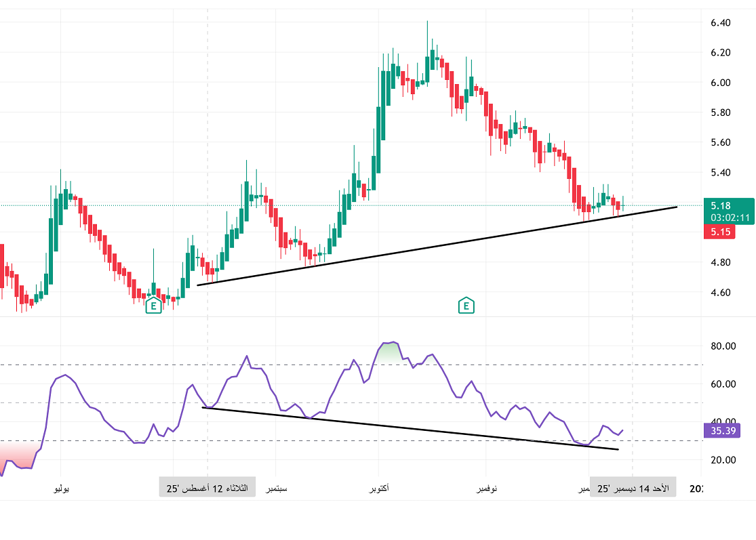
Task: Click the red oversold RSI shaded area
Action: (15, 453)
